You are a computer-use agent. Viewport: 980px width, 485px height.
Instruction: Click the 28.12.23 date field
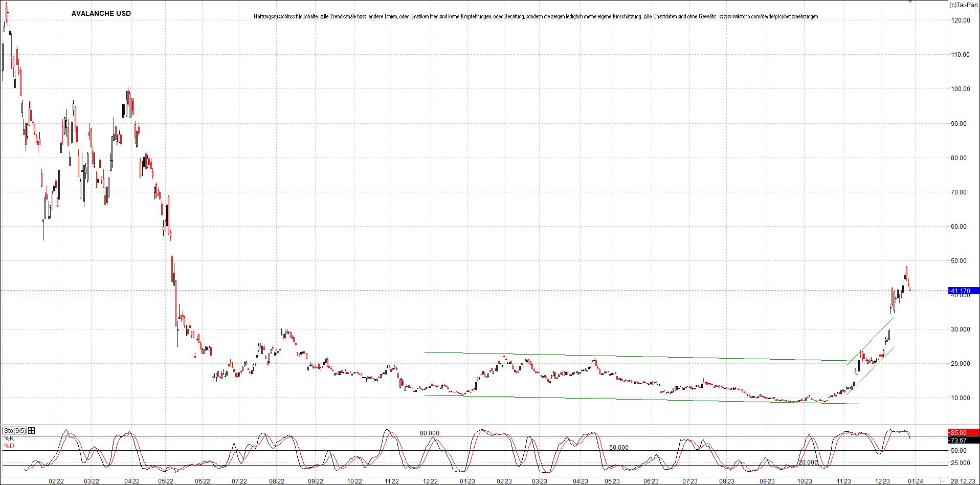963,481
